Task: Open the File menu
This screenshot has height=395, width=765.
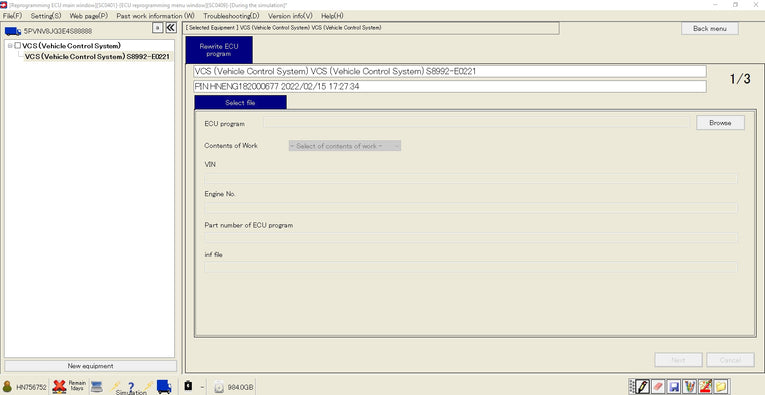Action: point(12,16)
